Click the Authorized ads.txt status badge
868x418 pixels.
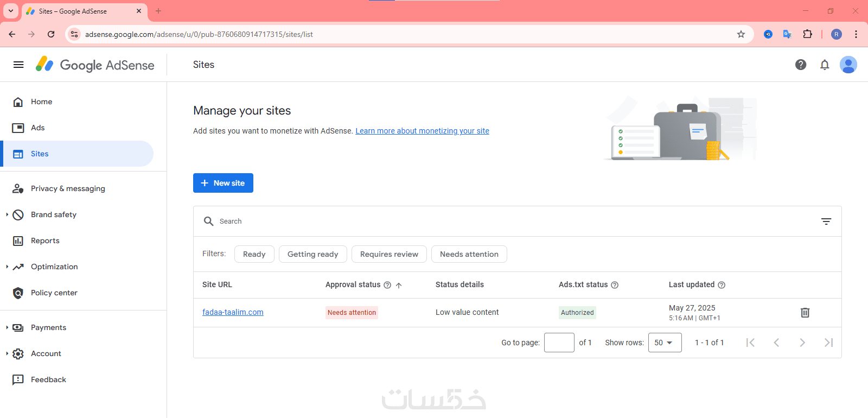click(x=577, y=313)
